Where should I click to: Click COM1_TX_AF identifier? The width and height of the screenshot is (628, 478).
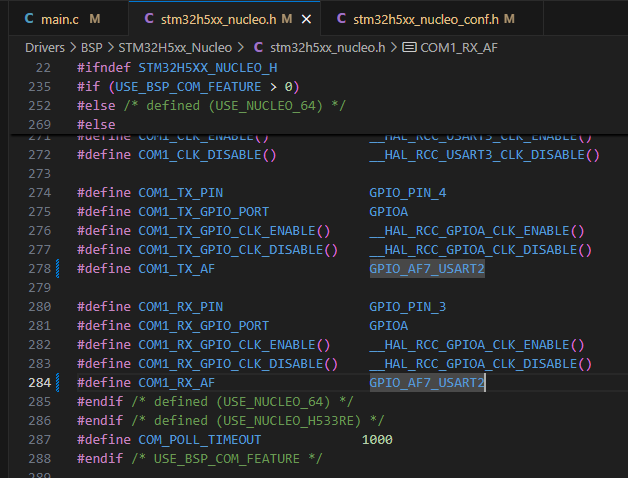(177, 268)
